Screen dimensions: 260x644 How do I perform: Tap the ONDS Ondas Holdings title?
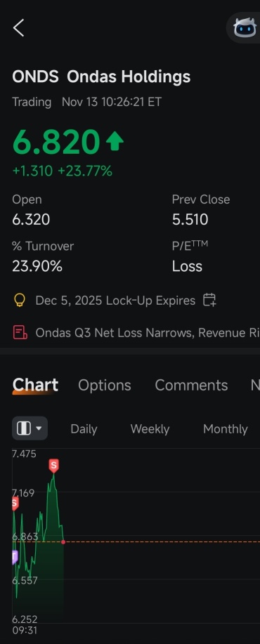click(101, 77)
